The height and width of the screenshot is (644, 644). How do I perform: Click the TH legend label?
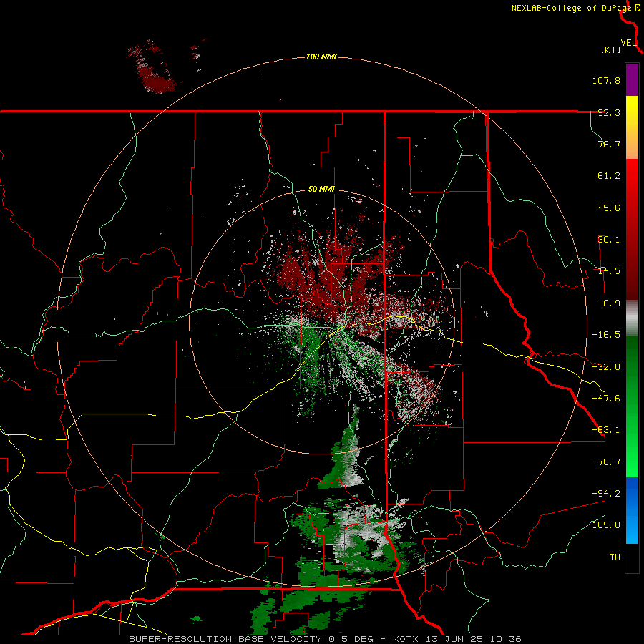615,557
